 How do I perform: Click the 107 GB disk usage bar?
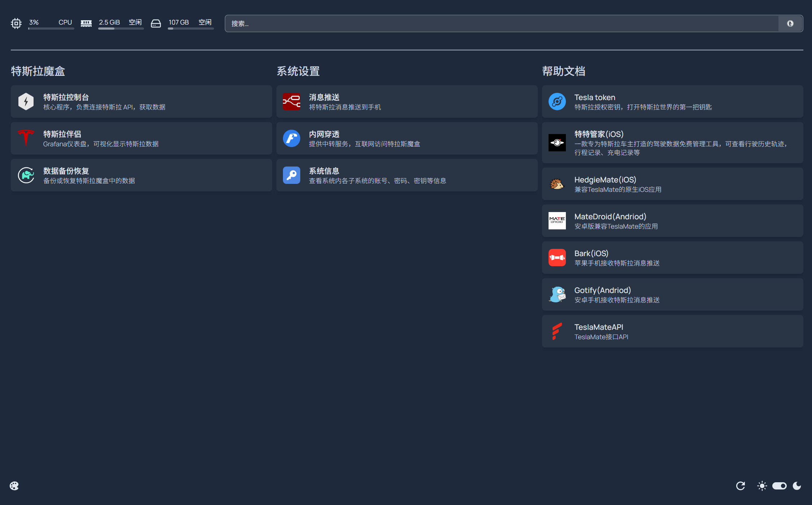pyautogui.click(x=191, y=29)
